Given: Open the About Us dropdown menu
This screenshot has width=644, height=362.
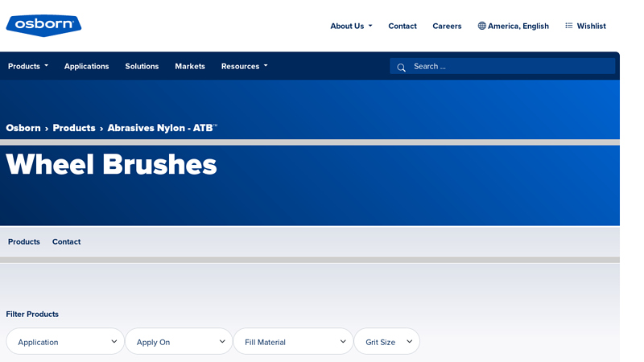Looking at the screenshot, I should tap(351, 26).
